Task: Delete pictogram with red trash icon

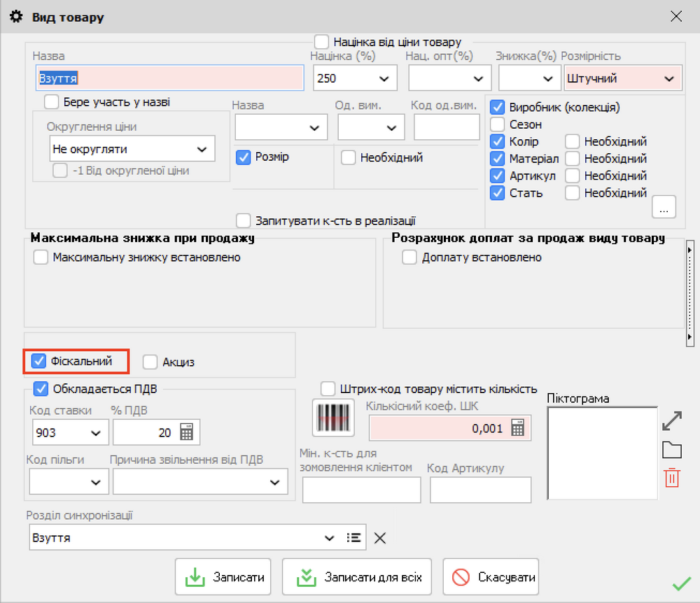Action: [672, 478]
